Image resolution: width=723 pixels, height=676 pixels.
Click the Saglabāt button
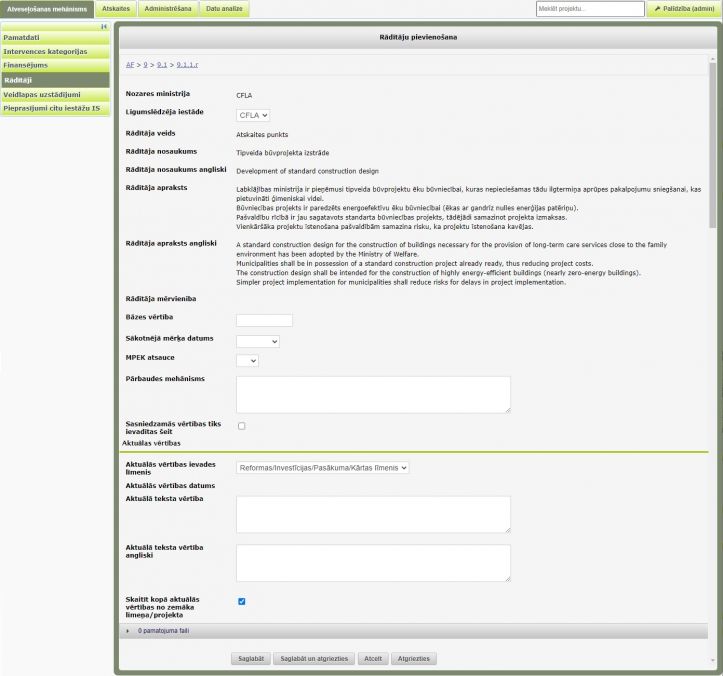[x=250, y=659]
